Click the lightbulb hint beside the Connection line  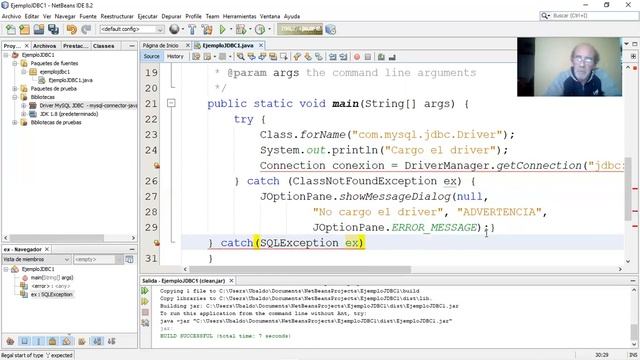pyautogui.click(x=156, y=165)
